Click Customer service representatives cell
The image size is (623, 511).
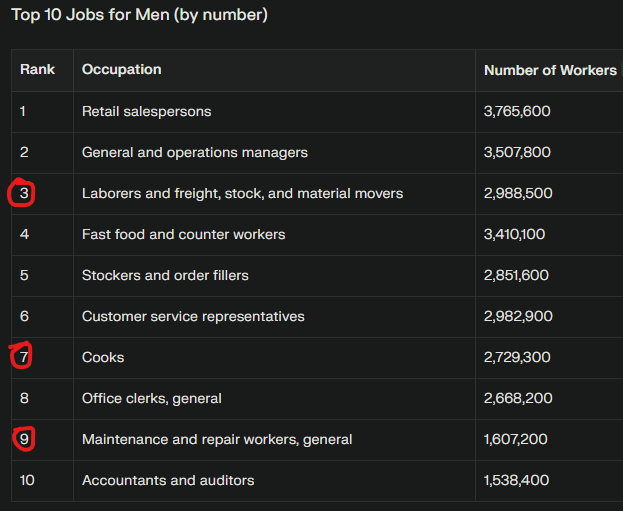click(x=193, y=316)
